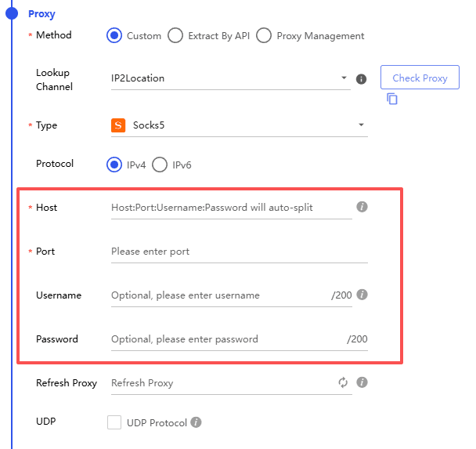The height and width of the screenshot is (449, 476).
Task: Switch protocol to IPv6
Action: [x=160, y=165]
